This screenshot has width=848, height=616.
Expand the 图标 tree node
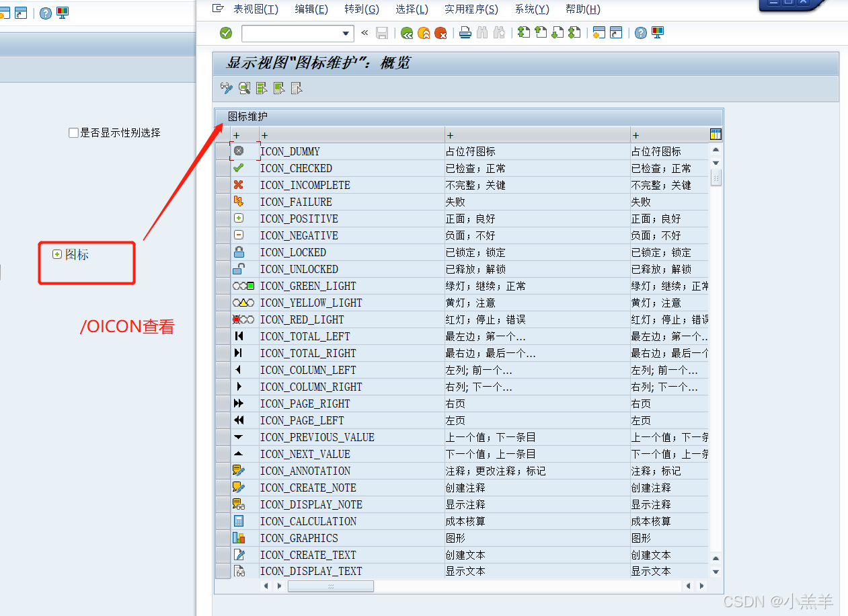click(56, 254)
